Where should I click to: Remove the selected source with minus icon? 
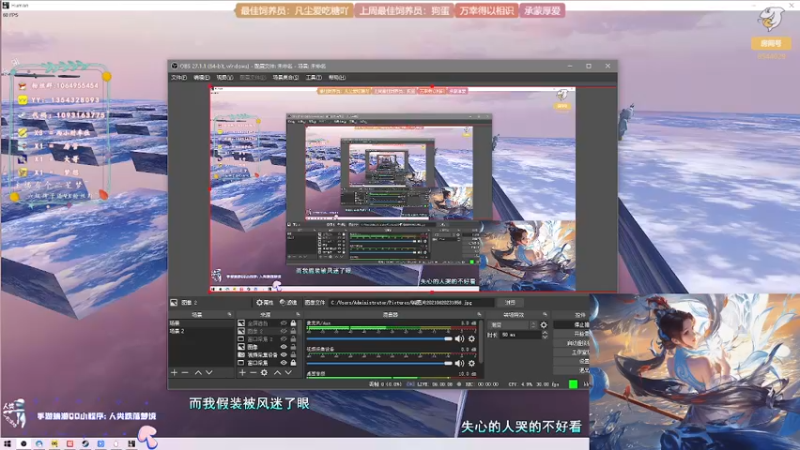(x=253, y=373)
